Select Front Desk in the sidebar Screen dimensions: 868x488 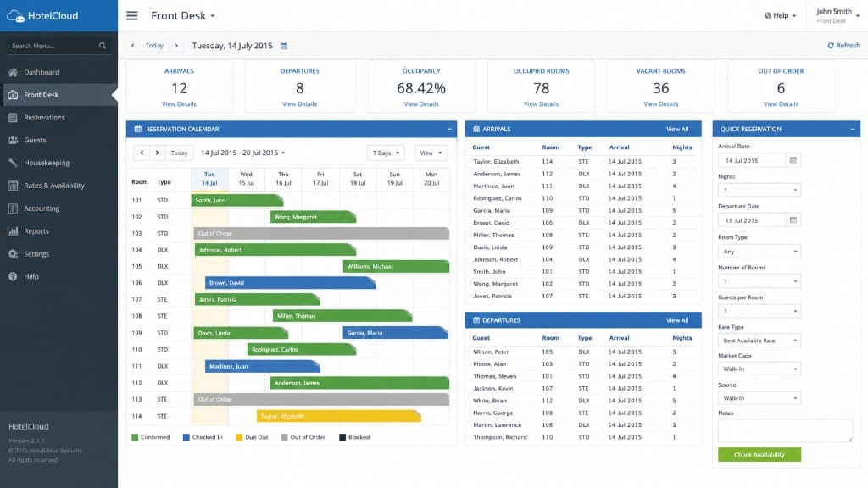tap(58, 95)
